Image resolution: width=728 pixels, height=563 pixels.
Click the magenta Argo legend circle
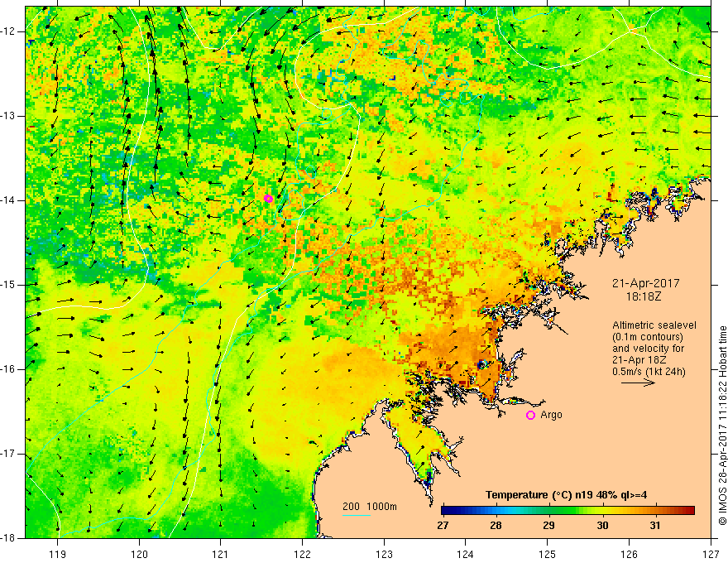tap(530, 415)
